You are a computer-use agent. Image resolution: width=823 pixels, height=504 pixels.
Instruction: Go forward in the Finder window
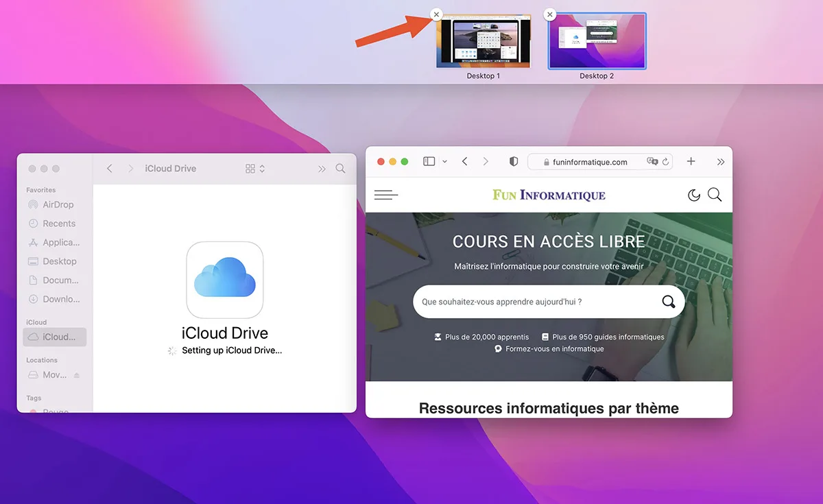pos(130,169)
